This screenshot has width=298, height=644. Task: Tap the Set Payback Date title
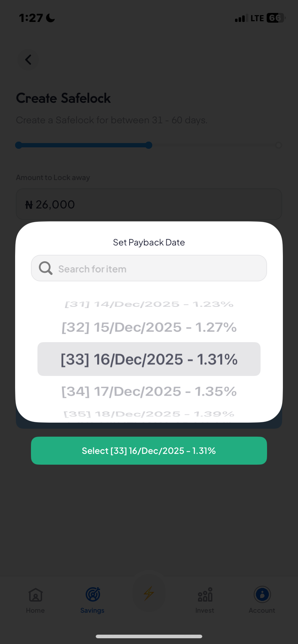[x=149, y=242]
